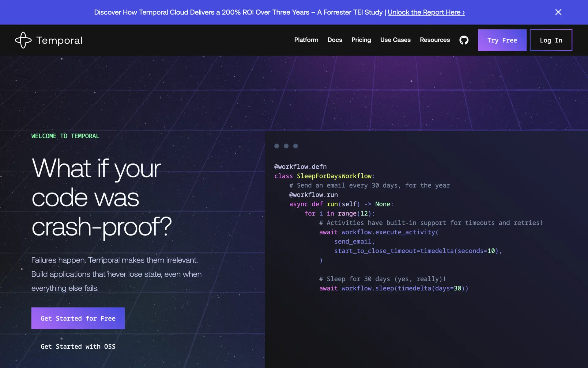Click the Temporal logo icon
This screenshot has width=588, height=368.
23,40
